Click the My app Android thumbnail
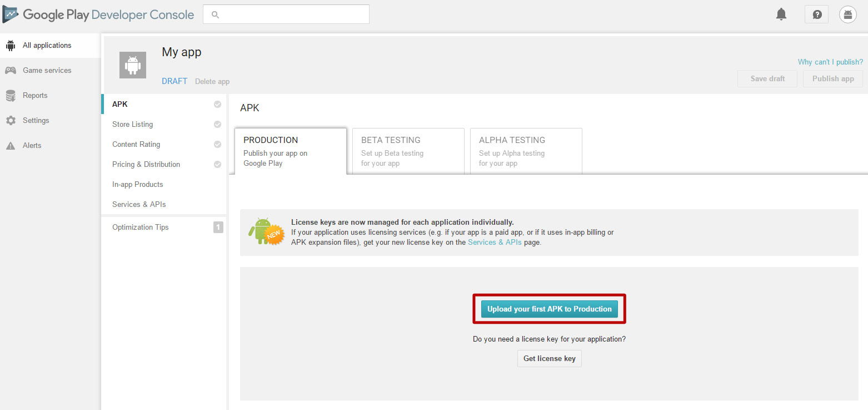 point(133,65)
